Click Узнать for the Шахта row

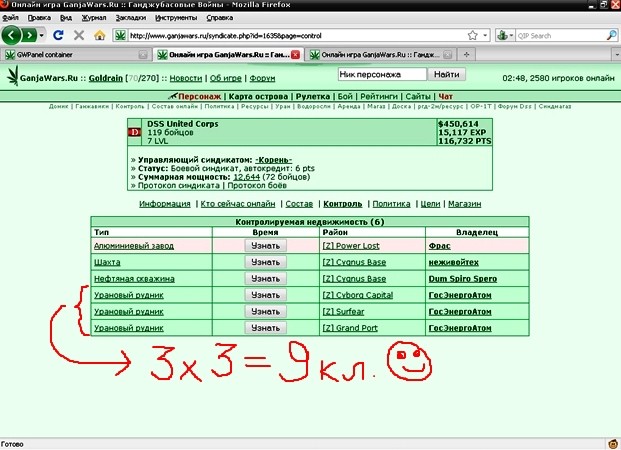[265, 262]
